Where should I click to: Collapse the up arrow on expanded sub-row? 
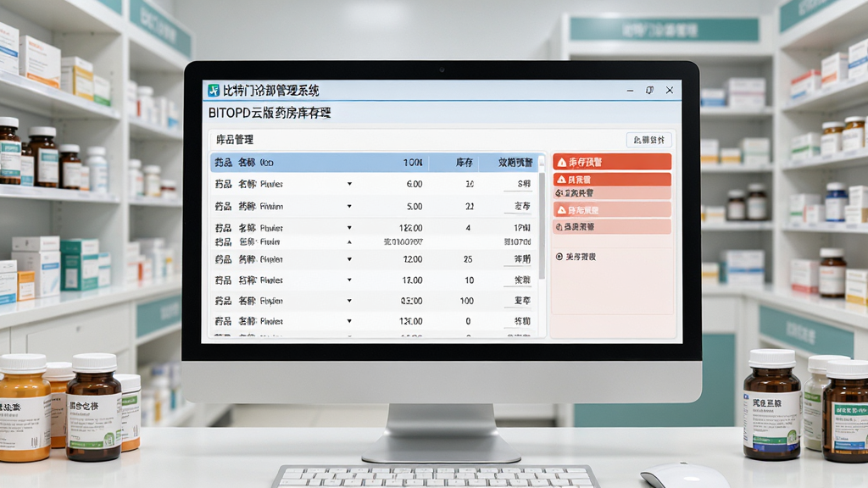pyautogui.click(x=349, y=241)
